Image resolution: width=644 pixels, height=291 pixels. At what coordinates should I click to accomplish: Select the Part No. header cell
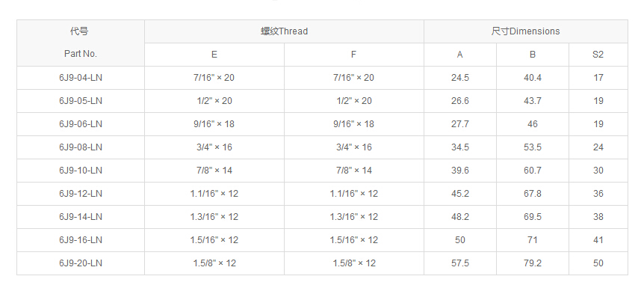pos(81,43)
